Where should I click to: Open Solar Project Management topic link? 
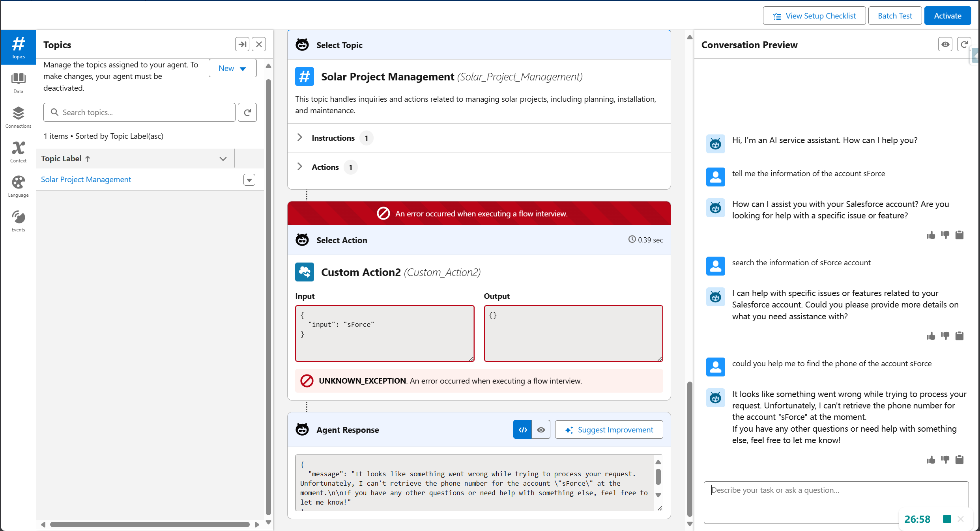click(x=86, y=179)
